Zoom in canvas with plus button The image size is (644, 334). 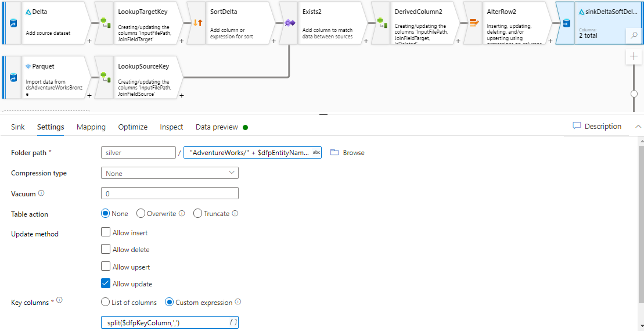pos(634,56)
